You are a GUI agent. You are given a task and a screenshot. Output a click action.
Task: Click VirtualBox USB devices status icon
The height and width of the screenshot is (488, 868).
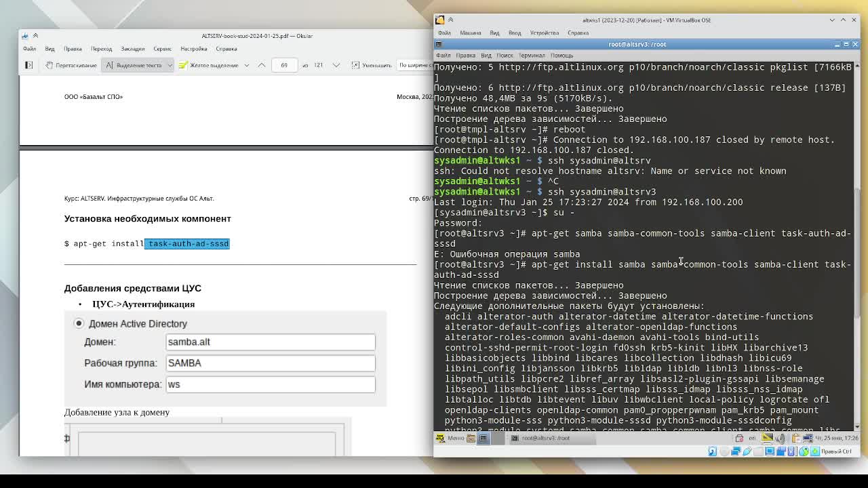[747, 451]
